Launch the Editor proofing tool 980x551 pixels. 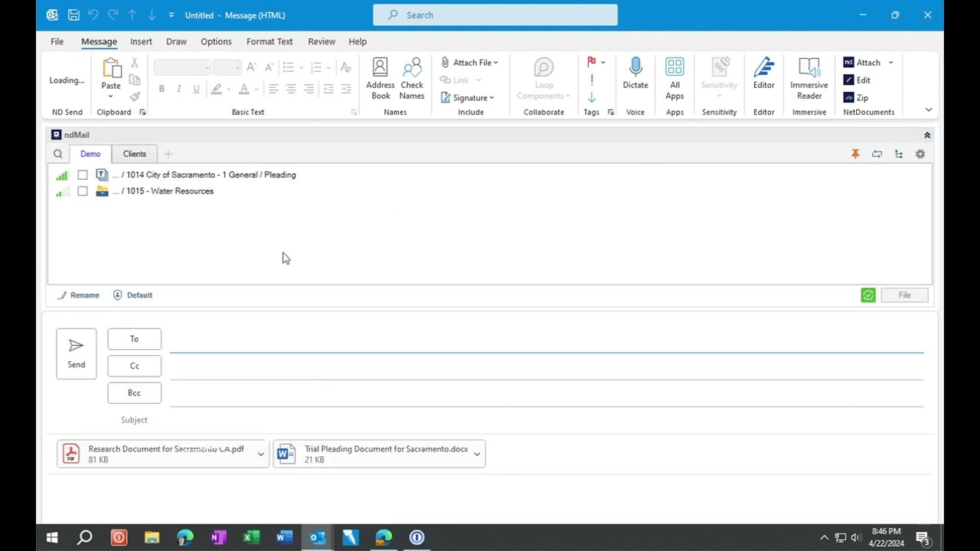click(x=763, y=74)
